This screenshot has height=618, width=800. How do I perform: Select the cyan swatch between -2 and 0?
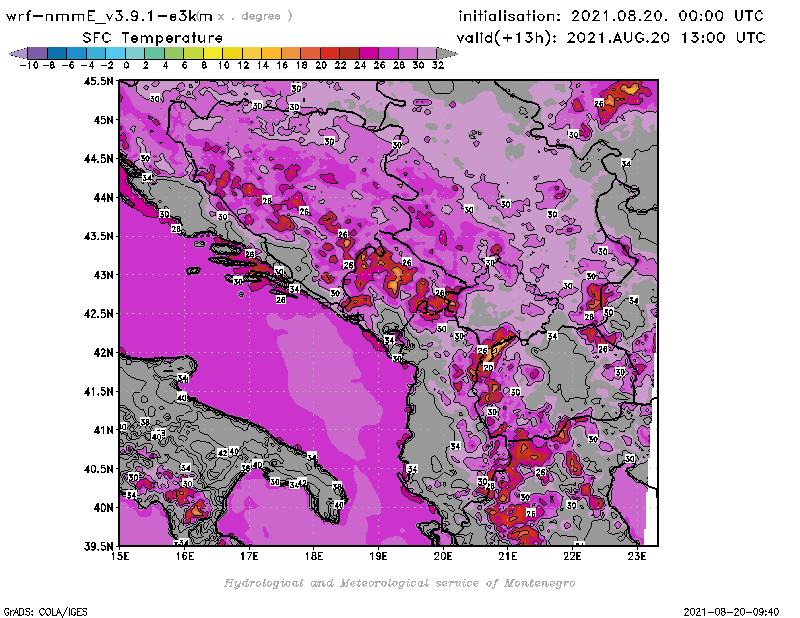coord(115,53)
